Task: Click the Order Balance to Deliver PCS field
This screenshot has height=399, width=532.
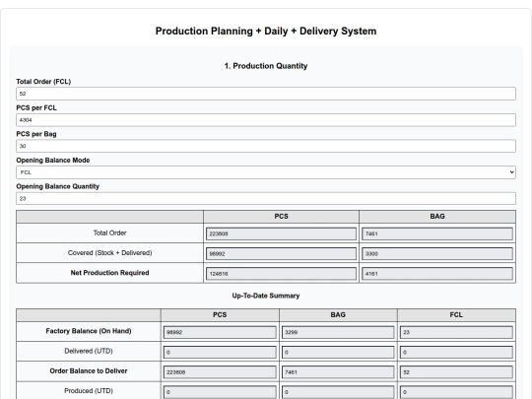Action: 220,371
